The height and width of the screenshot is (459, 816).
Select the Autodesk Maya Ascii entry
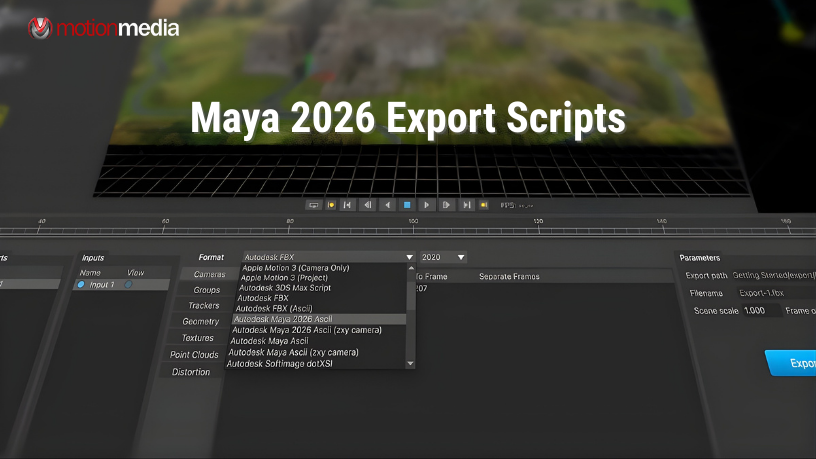click(269, 341)
